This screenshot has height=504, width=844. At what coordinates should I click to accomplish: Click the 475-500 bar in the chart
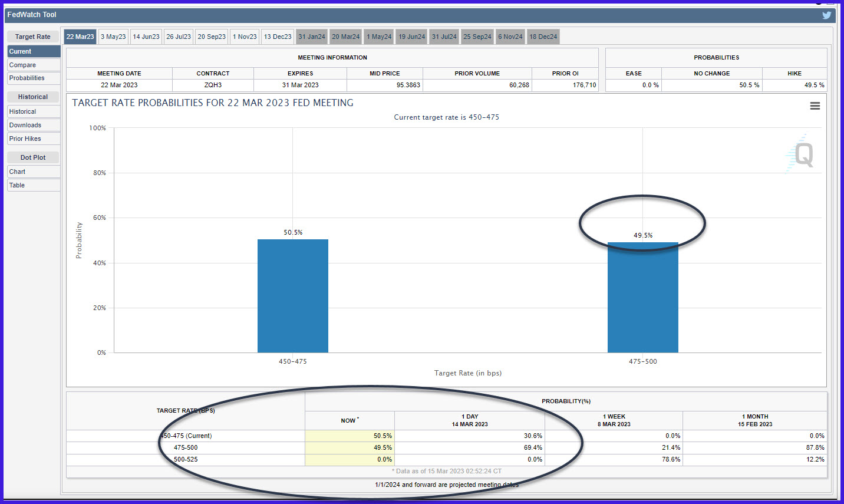[643, 298]
